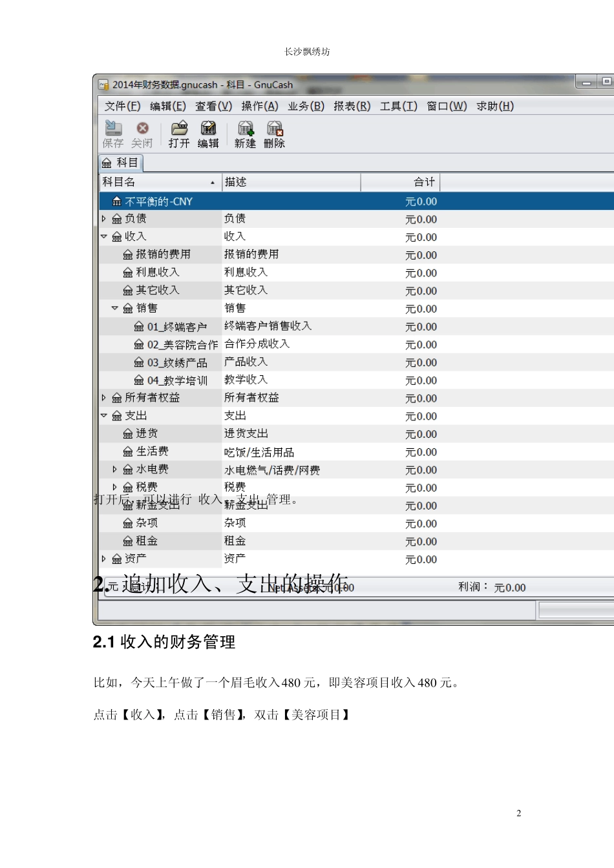Click the 产品收入 description cell

pyautogui.click(x=246, y=362)
